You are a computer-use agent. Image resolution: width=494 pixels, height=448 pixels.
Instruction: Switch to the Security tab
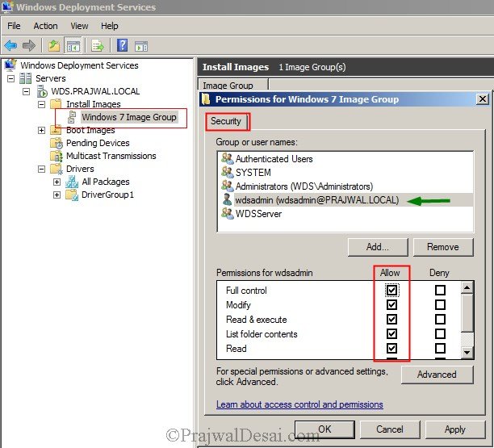[x=226, y=121]
